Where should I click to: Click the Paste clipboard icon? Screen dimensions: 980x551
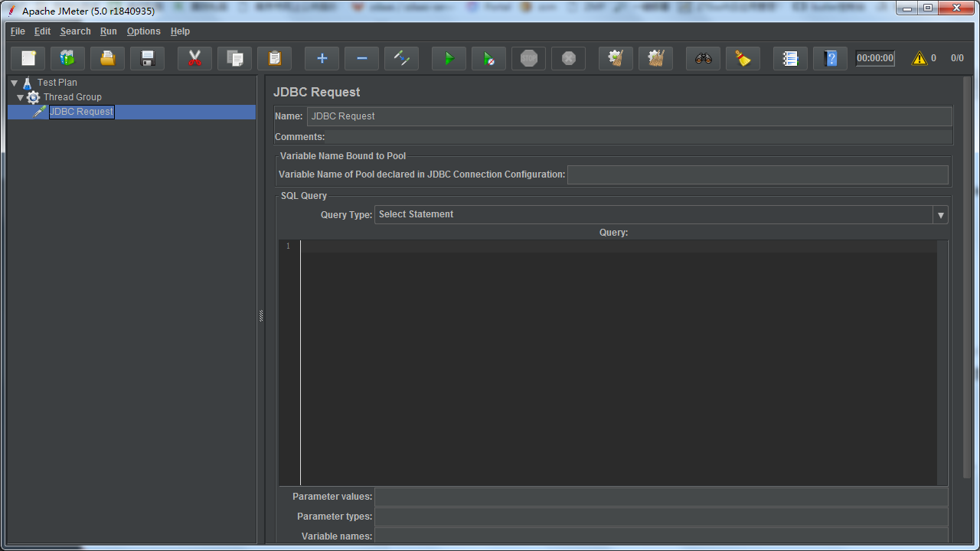[x=275, y=58]
